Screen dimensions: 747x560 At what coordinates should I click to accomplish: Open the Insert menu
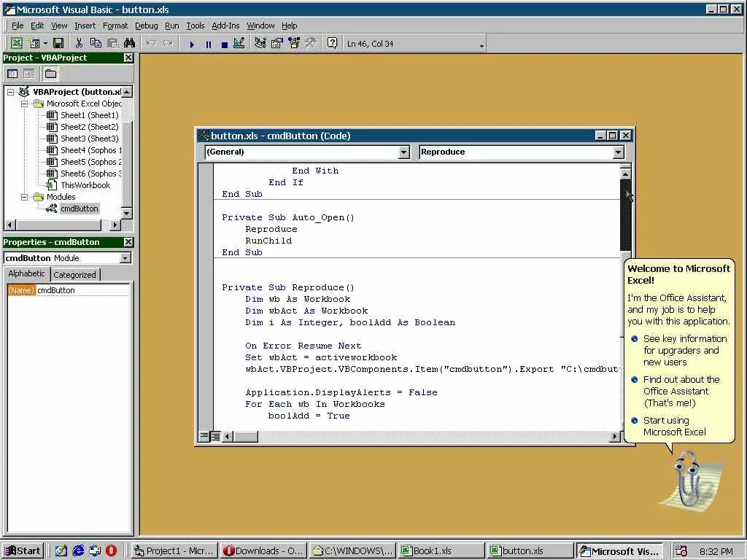[x=85, y=26]
